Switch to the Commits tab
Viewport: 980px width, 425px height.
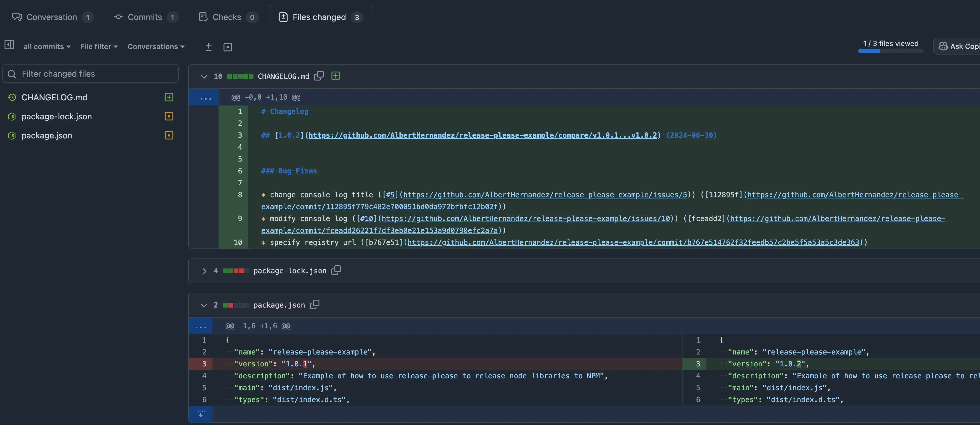(x=145, y=17)
